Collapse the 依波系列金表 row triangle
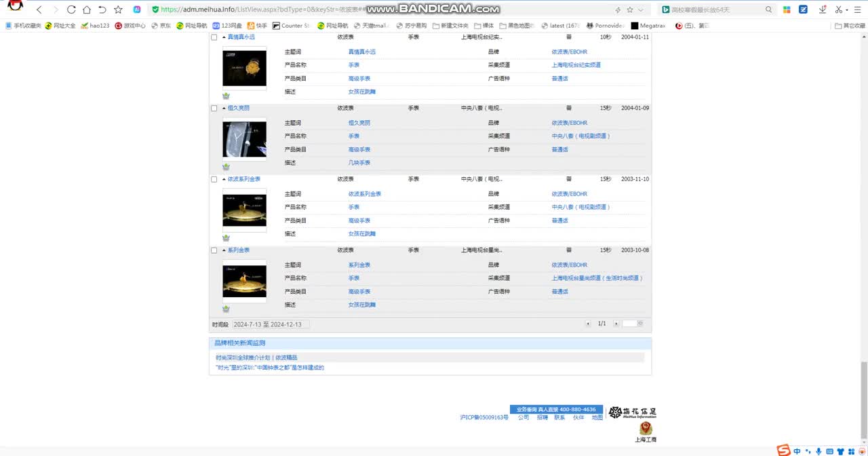 [x=224, y=179]
